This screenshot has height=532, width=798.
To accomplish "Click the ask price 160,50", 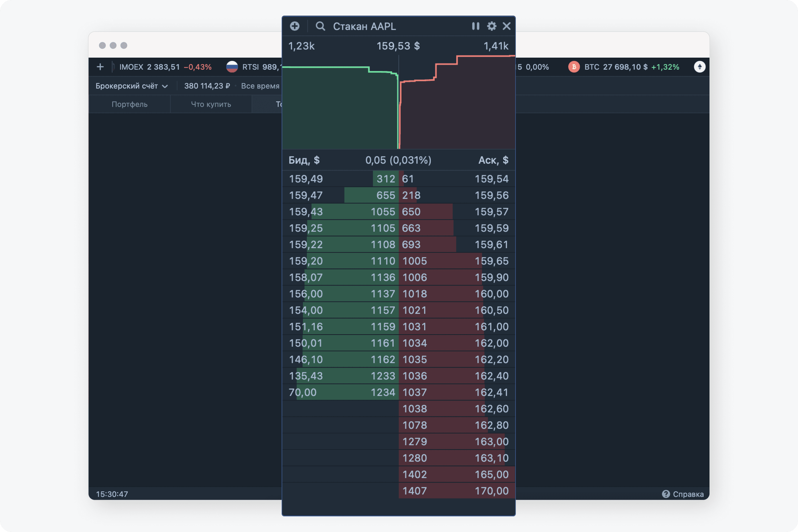I will pos(492,310).
